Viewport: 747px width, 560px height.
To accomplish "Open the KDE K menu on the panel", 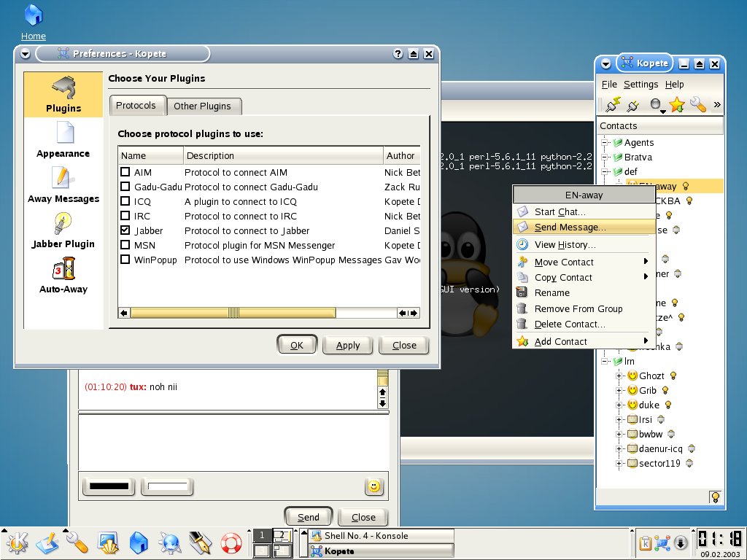I will (x=16, y=542).
